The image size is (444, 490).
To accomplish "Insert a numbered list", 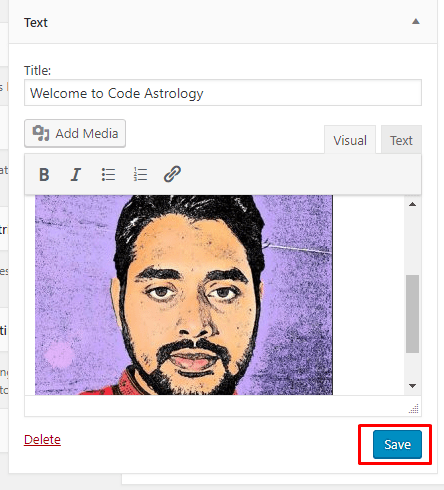I will pos(140,174).
